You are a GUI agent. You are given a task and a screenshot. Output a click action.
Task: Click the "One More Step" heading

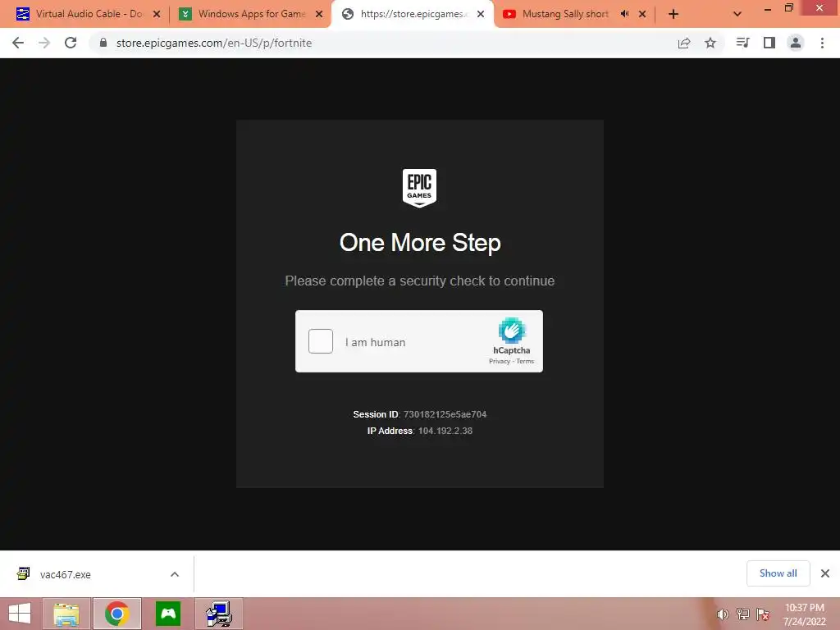[420, 243]
